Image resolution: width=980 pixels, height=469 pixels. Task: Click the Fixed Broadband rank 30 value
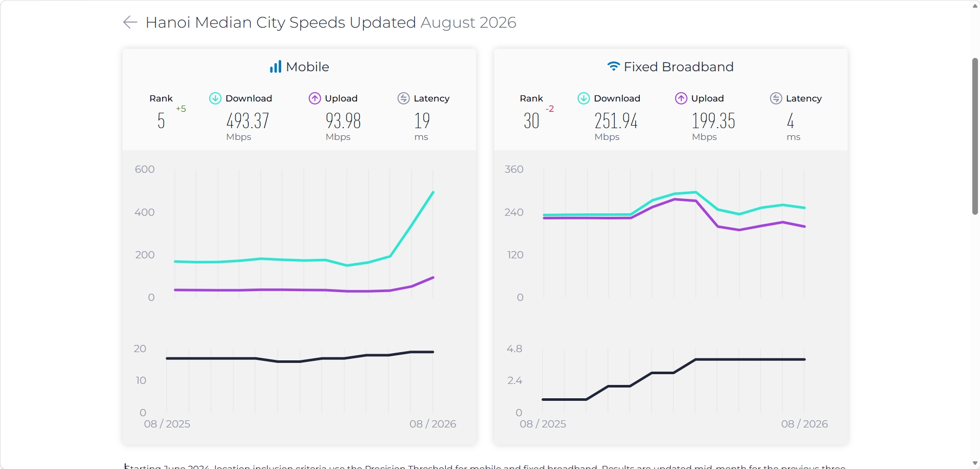coord(532,121)
